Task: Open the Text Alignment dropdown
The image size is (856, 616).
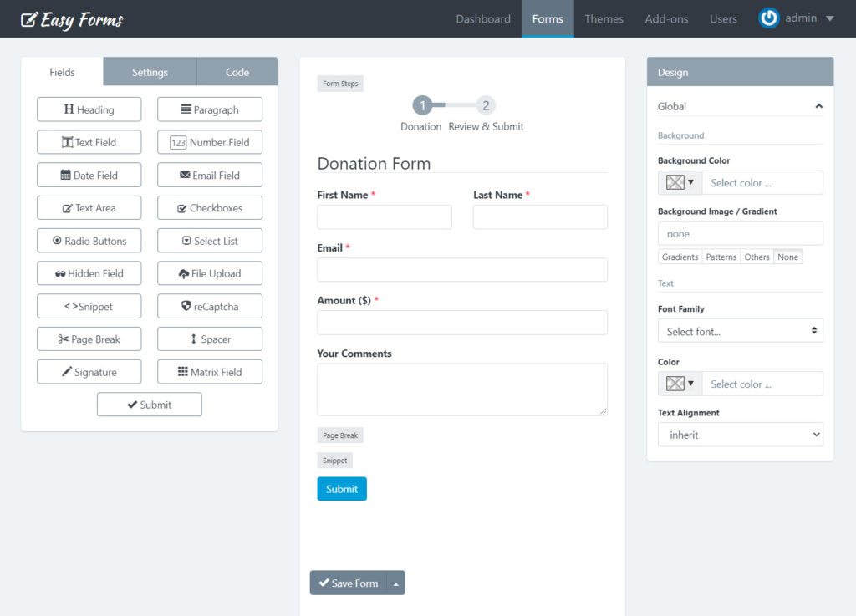Action: pos(740,435)
